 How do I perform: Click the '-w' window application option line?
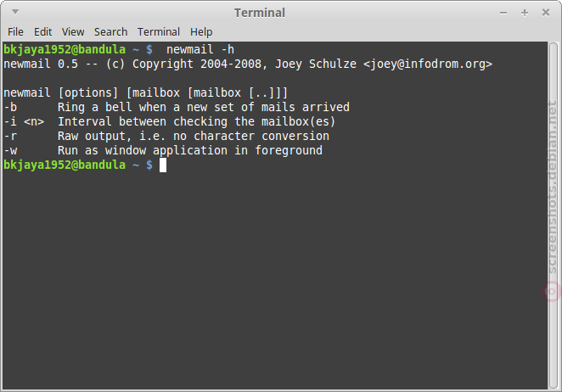[163, 150]
